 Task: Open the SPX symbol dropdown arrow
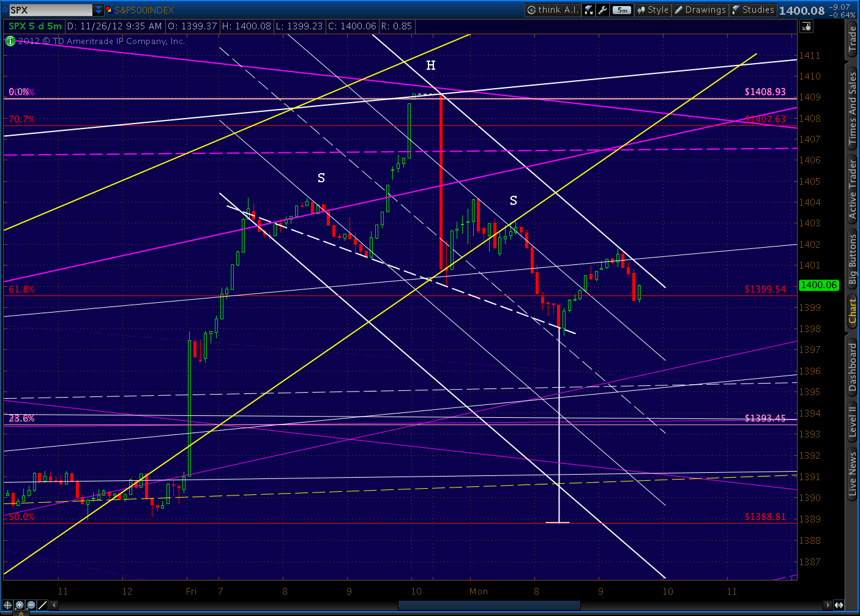(x=99, y=10)
